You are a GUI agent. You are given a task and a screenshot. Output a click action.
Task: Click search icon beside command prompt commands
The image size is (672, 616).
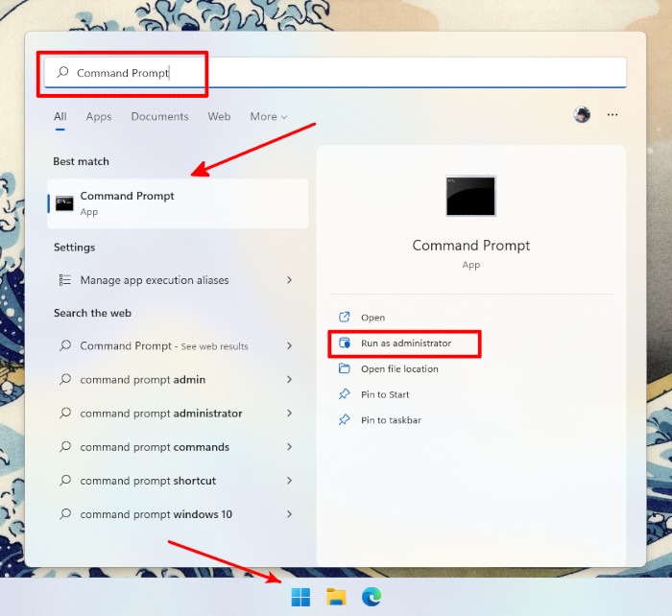[x=65, y=446]
